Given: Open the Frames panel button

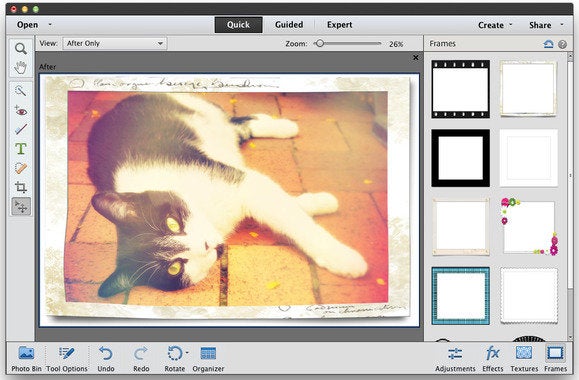Looking at the screenshot, I should point(555,359).
